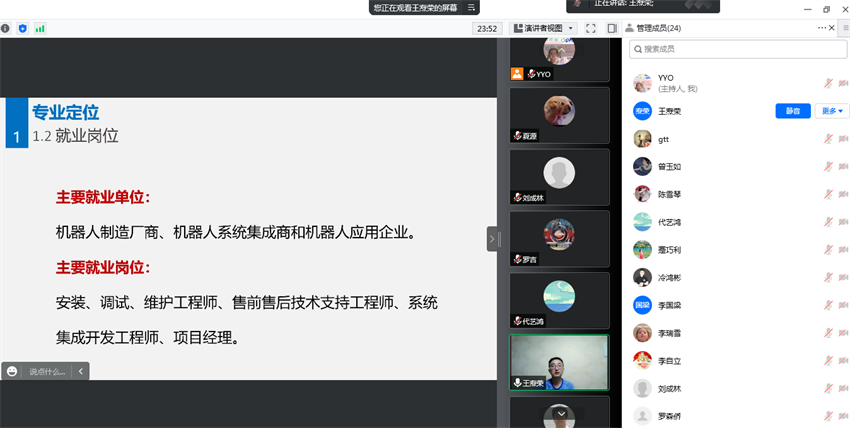Open the emoji reaction picker
This screenshot has width=850, height=428.
[x=12, y=371]
